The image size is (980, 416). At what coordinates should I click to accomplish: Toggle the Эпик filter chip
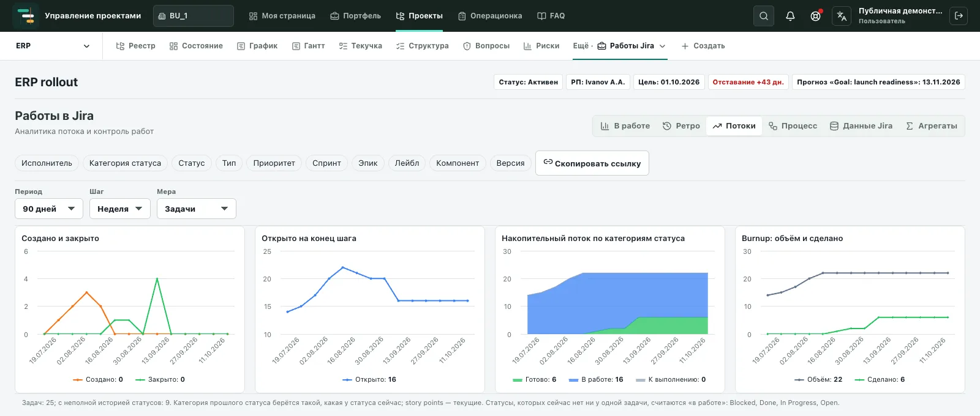[368, 163]
